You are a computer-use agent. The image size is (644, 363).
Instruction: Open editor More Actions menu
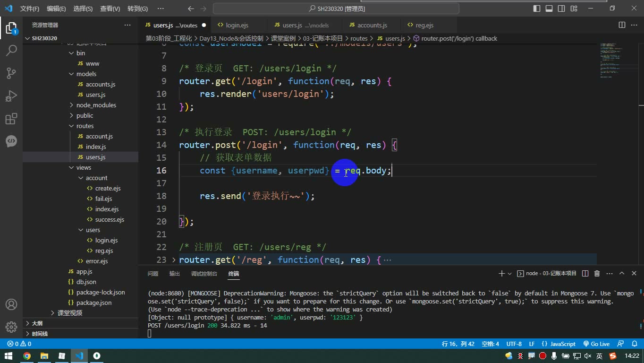634,25
